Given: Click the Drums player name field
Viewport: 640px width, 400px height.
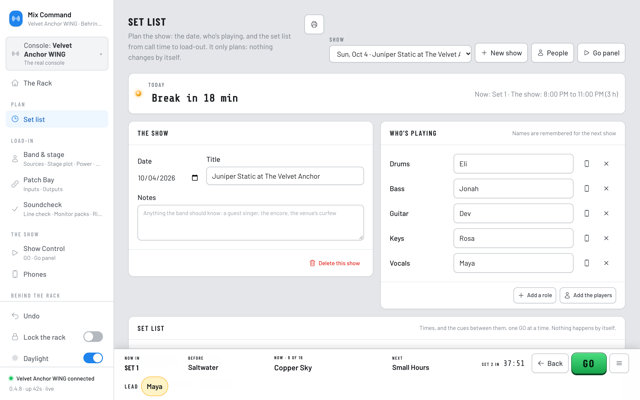Looking at the screenshot, I should pos(513,164).
